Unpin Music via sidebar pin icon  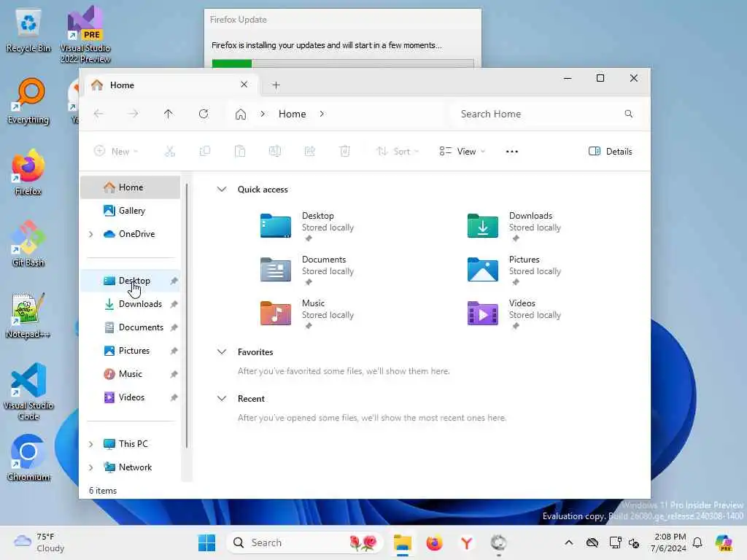(174, 374)
